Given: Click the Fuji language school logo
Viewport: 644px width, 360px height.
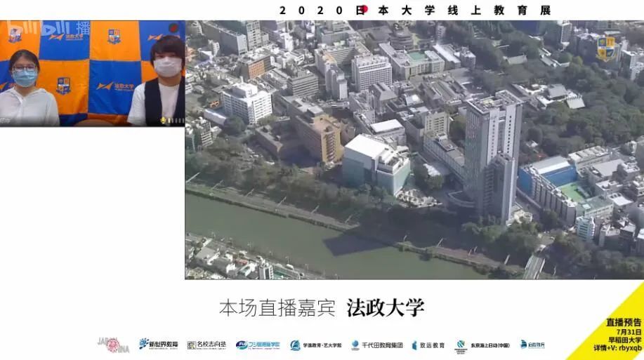Looking at the screenshot, I should tap(258, 345).
